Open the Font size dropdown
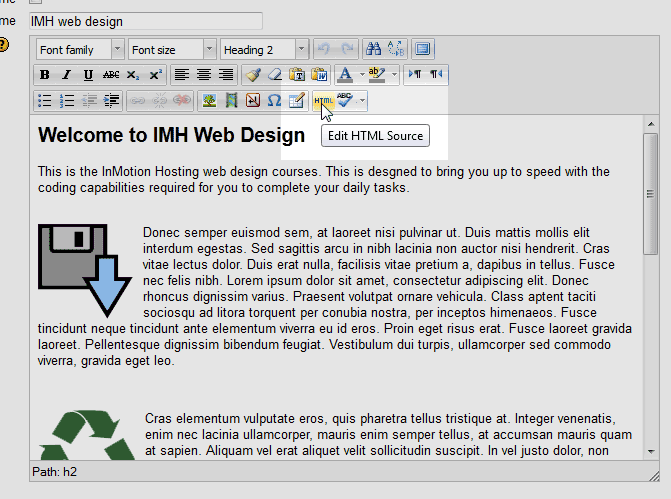Screen dimensions: 671x499 click(x=172, y=49)
